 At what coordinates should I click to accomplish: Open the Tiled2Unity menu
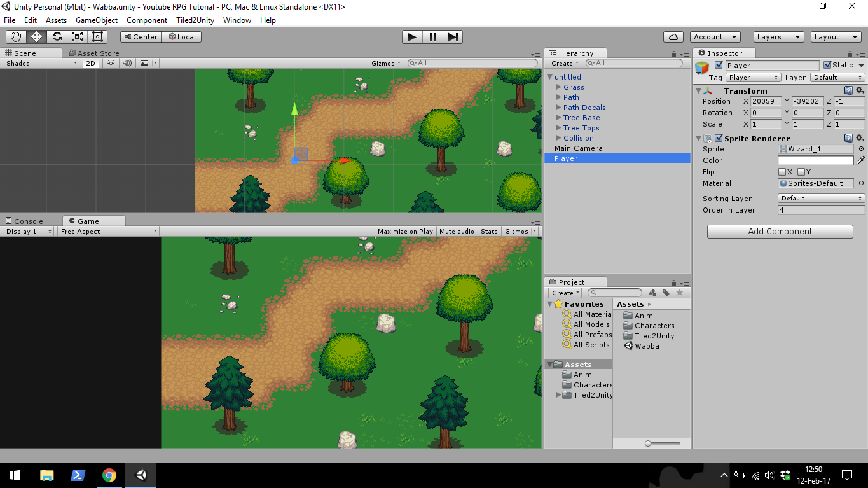coord(195,20)
